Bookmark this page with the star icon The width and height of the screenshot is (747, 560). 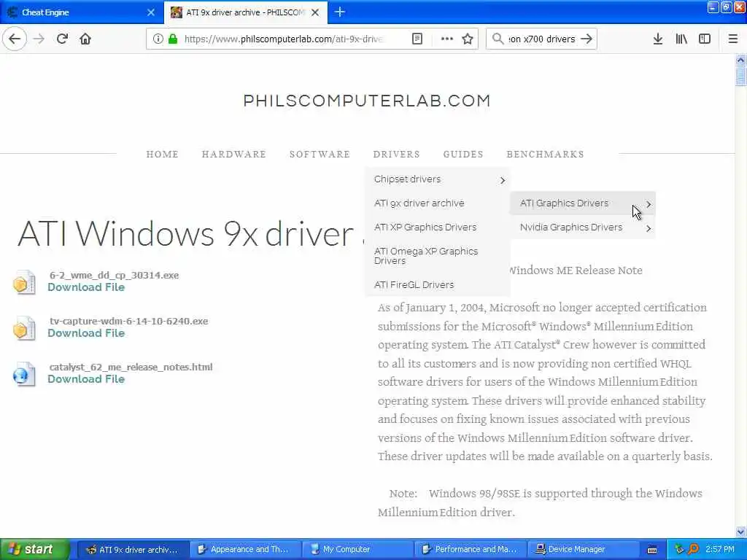(x=468, y=39)
